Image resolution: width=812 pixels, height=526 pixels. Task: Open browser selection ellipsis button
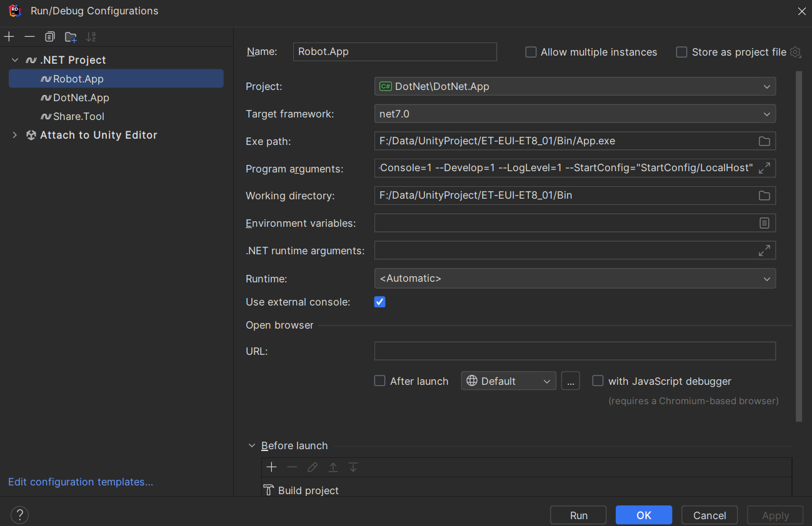pos(570,381)
